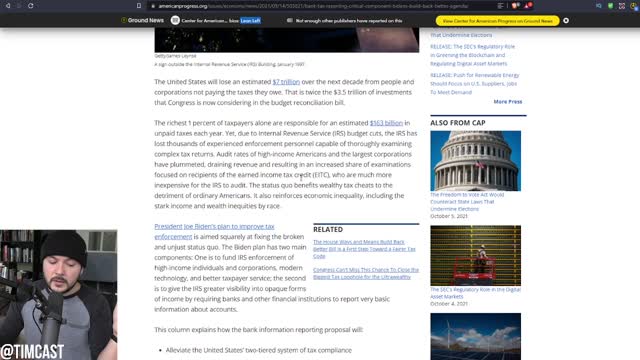640x360 pixels.
Task: Open the Brave shields icon
Action: 515,6
